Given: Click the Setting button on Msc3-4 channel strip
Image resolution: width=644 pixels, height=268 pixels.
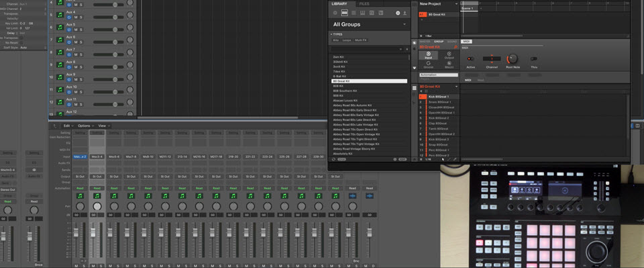Looking at the screenshot, I should point(97,133).
